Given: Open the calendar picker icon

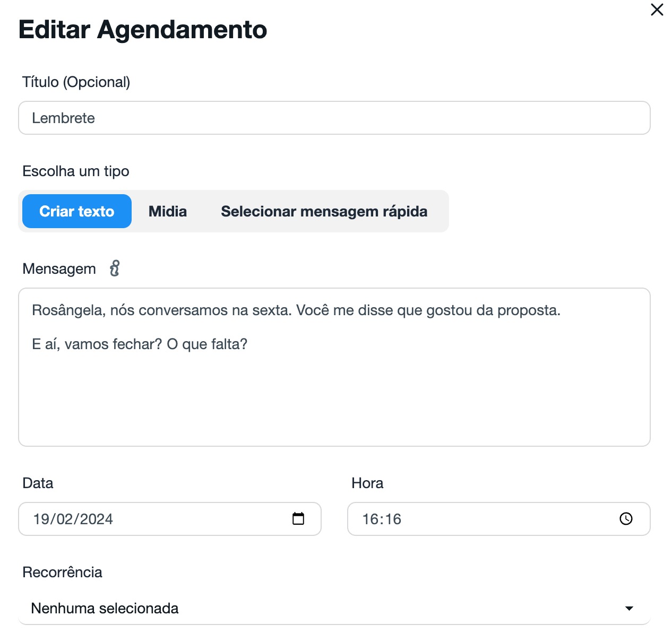Looking at the screenshot, I should (x=298, y=518).
